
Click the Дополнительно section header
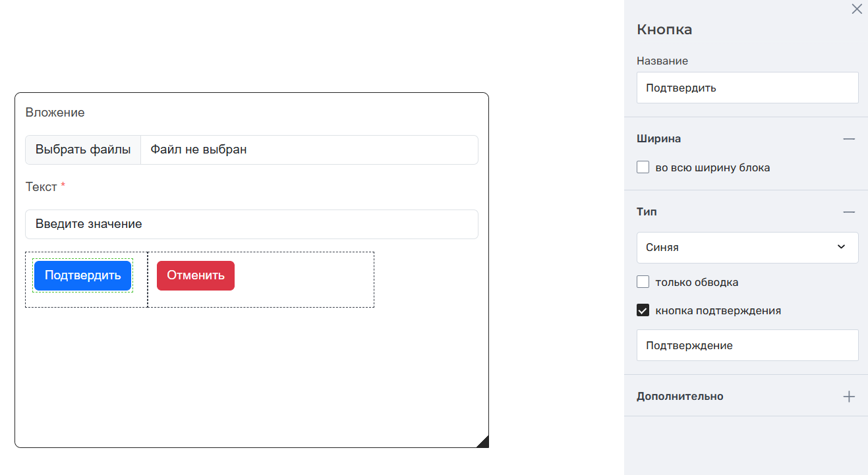pos(680,397)
